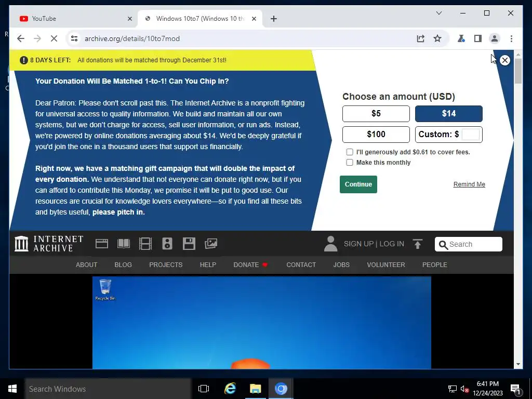Open the Internet Archive web section icon
This screenshot has width=532, height=399.
point(102,244)
